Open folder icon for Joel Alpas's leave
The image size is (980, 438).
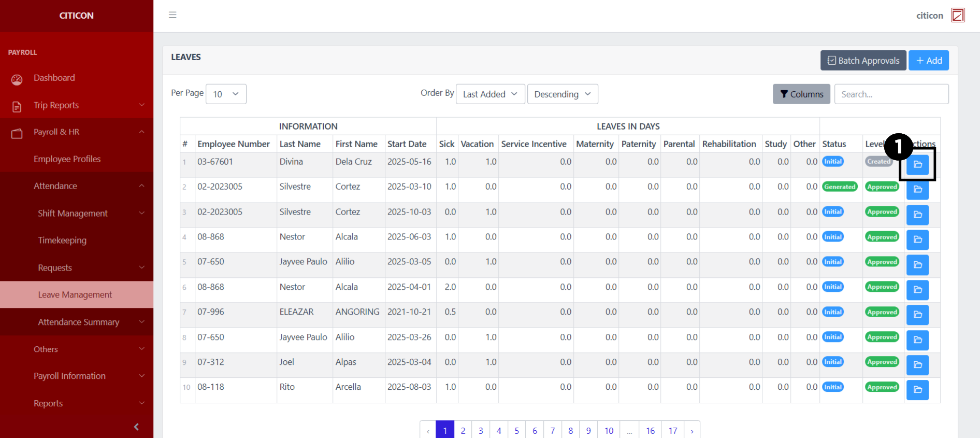917,365
